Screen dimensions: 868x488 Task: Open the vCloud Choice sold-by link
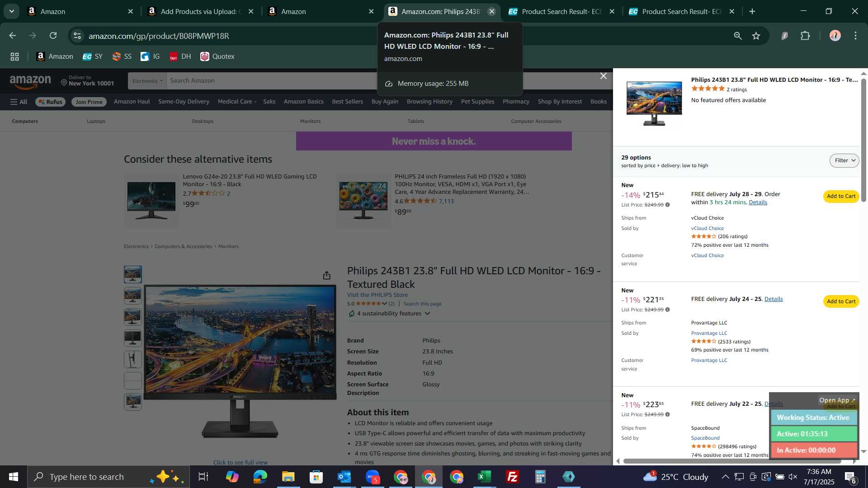point(707,229)
